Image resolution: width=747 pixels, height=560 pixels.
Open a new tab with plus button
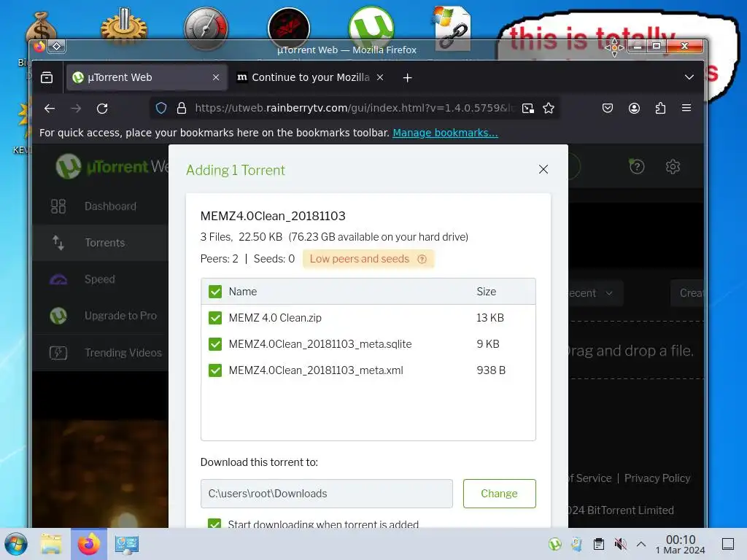click(407, 77)
